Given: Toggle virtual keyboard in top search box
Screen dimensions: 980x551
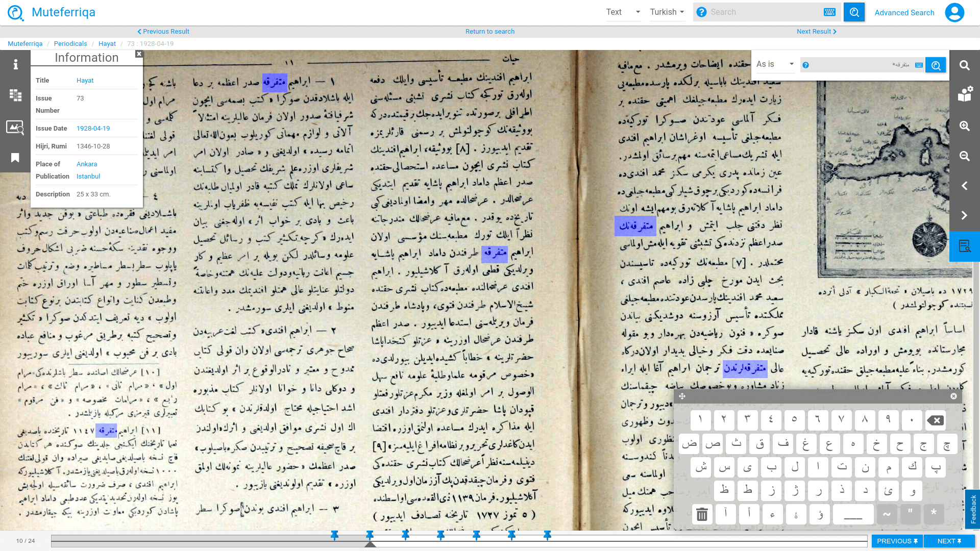Looking at the screenshot, I should point(829,12).
